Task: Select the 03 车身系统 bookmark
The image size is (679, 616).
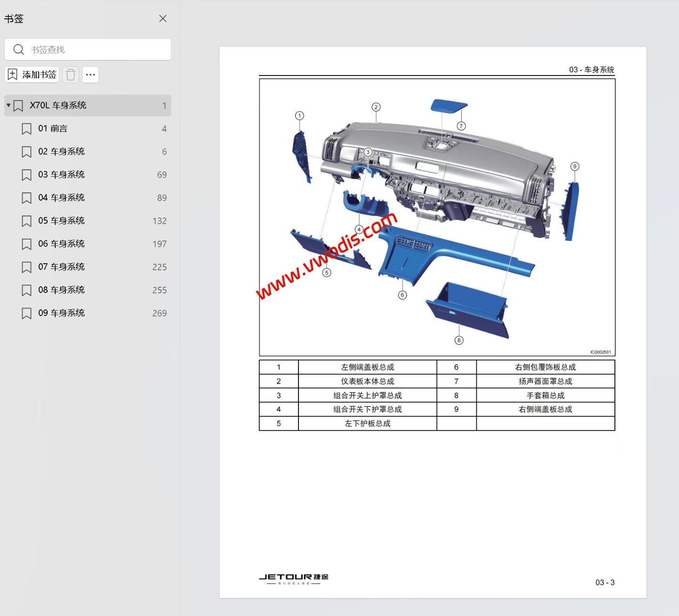Action: coord(62,175)
